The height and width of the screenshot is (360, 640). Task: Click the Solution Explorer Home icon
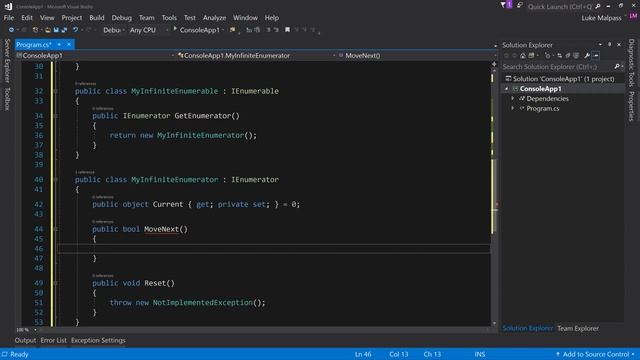click(x=523, y=56)
